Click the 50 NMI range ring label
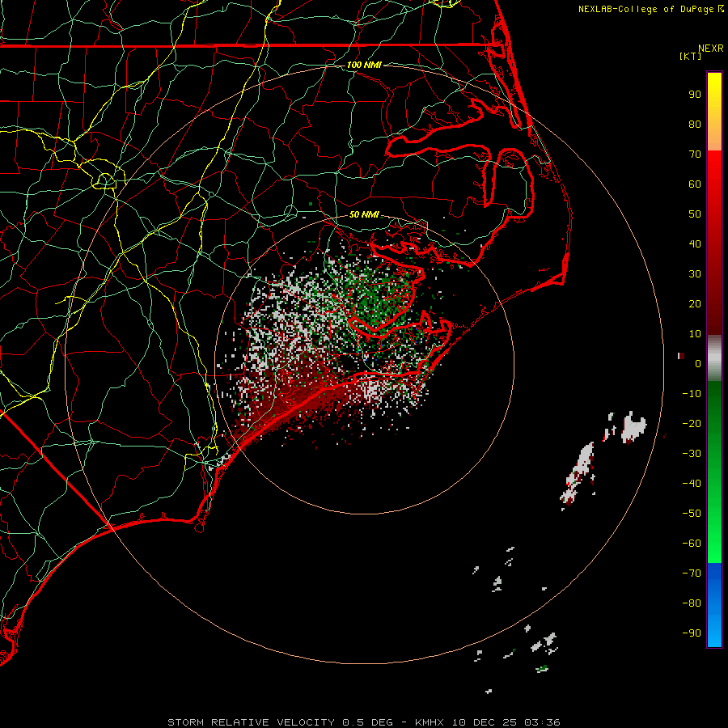The image size is (728, 728). click(x=364, y=215)
